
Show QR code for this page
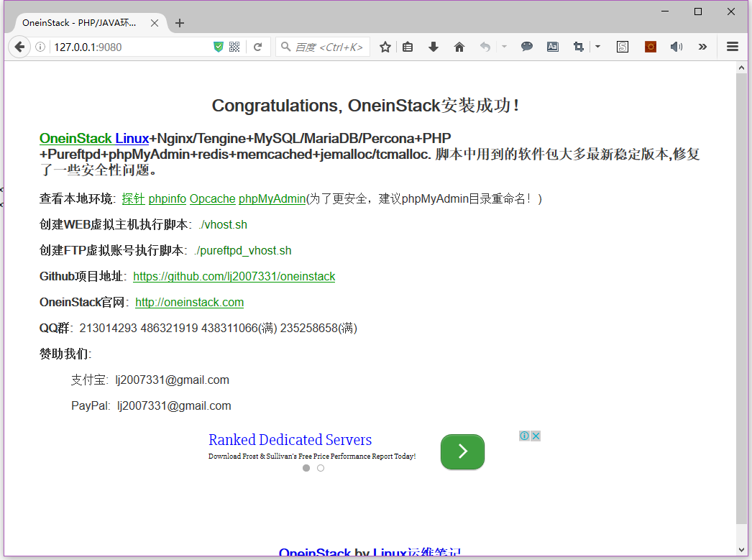click(234, 47)
